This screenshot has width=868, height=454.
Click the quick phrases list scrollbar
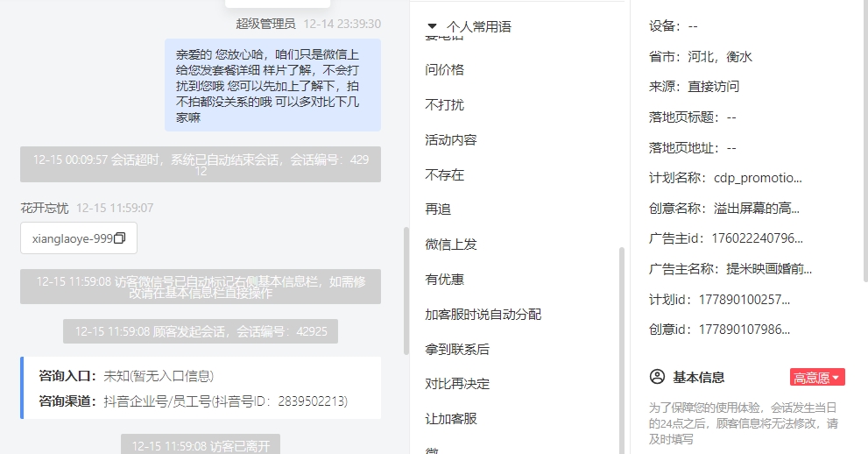click(x=622, y=349)
